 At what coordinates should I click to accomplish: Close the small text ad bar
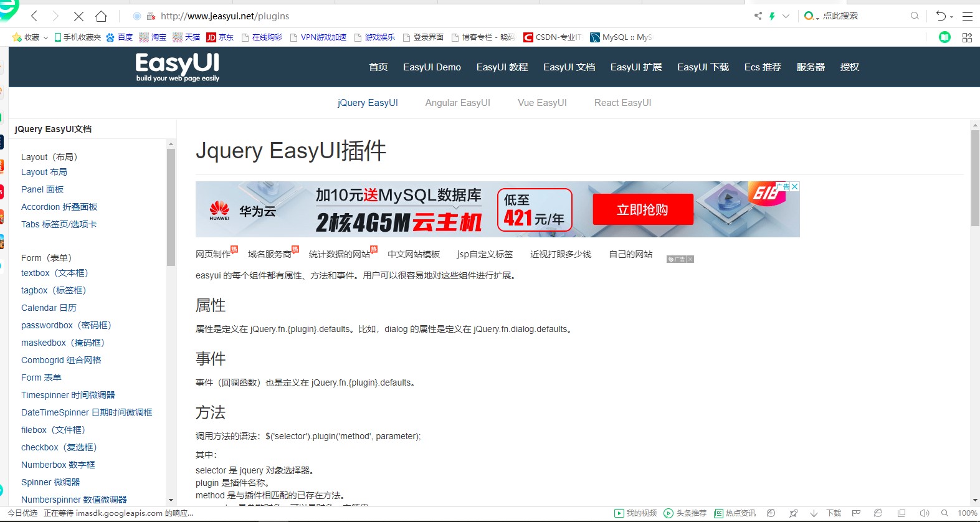click(690, 259)
